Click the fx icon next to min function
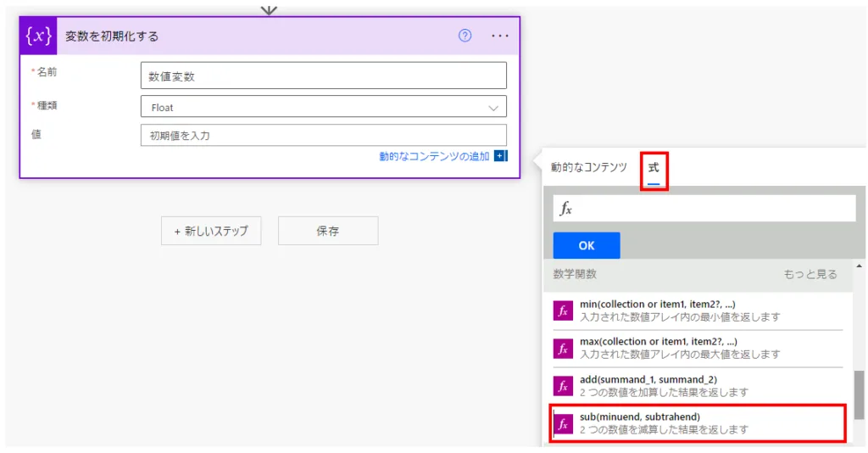The image size is (868, 453). click(x=563, y=310)
